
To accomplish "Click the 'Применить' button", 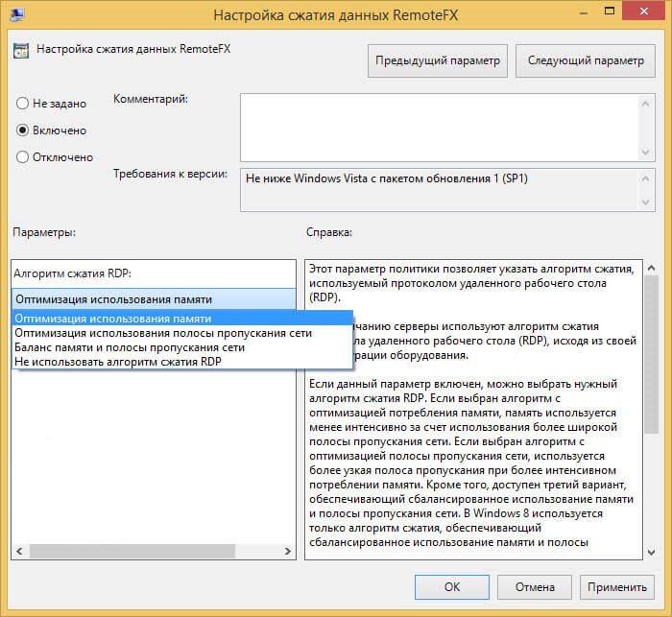I will [x=617, y=587].
